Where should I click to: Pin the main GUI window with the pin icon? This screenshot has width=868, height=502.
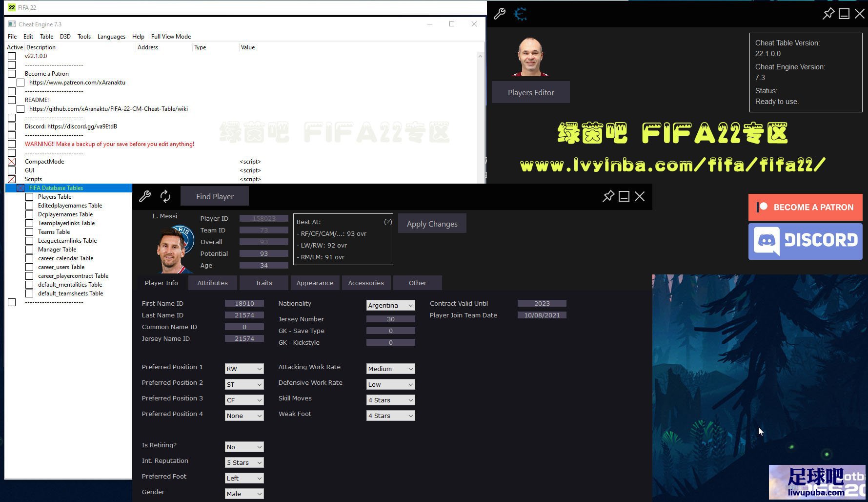click(828, 14)
